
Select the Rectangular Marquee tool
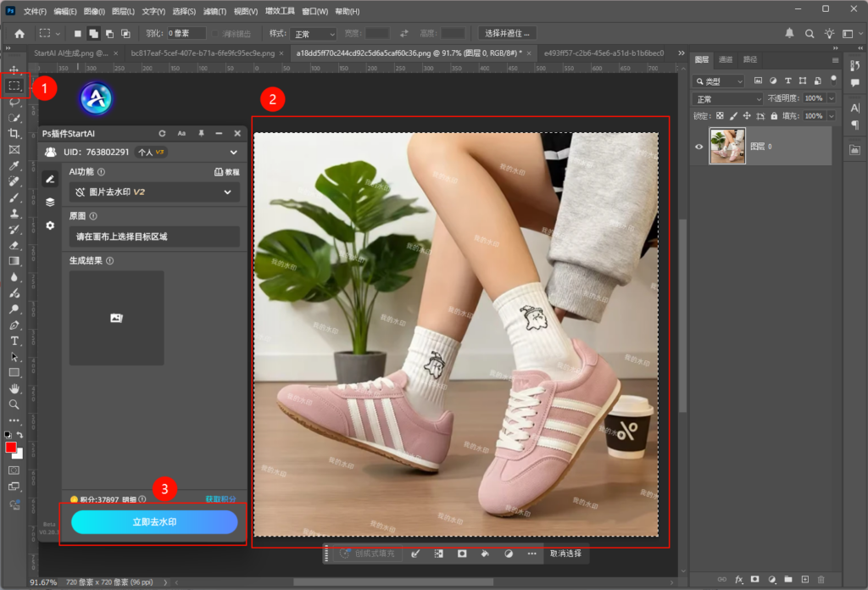[14, 86]
